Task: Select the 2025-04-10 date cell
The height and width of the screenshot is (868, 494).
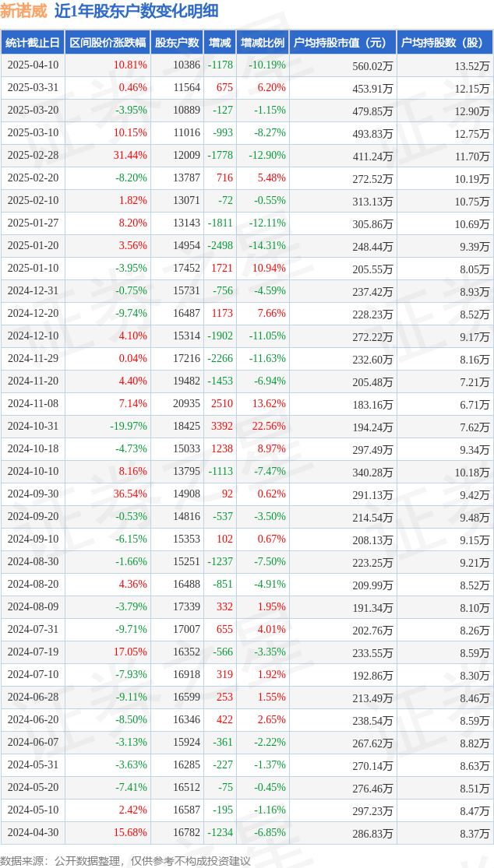Action: point(33,65)
